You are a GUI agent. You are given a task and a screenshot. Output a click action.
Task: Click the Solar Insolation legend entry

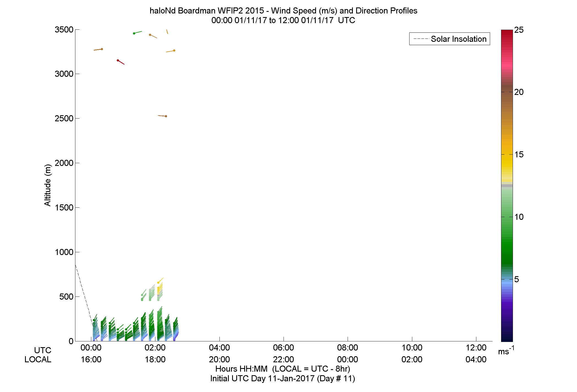(x=450, y=39)
